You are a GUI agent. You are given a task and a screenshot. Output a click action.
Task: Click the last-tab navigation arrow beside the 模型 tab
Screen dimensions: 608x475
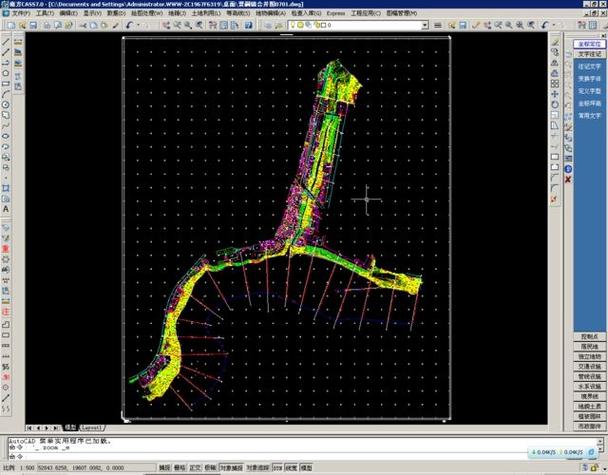55,428
